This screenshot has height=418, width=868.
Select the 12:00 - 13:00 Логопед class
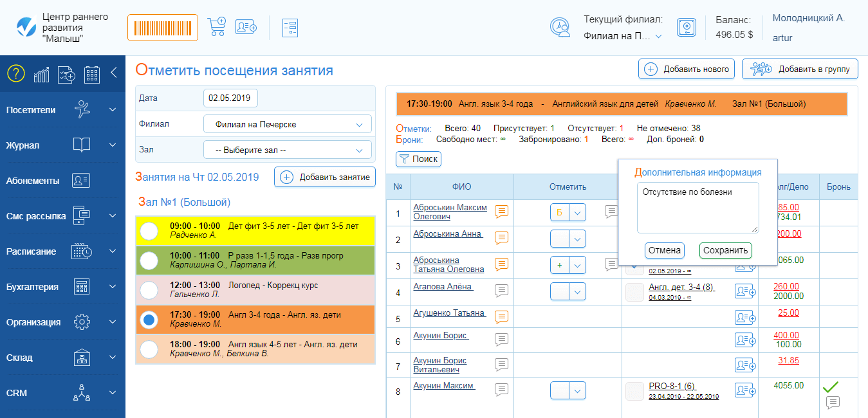click(149, 290)
